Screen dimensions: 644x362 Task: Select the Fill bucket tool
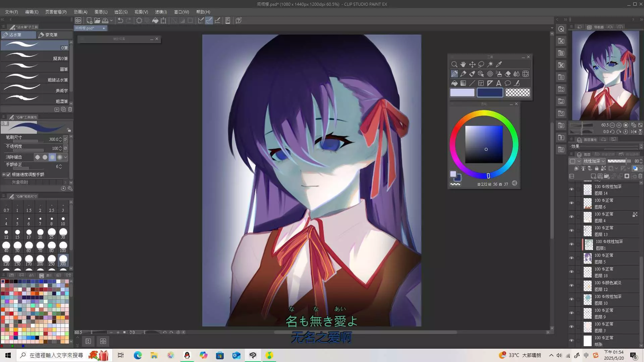point(454,83)
